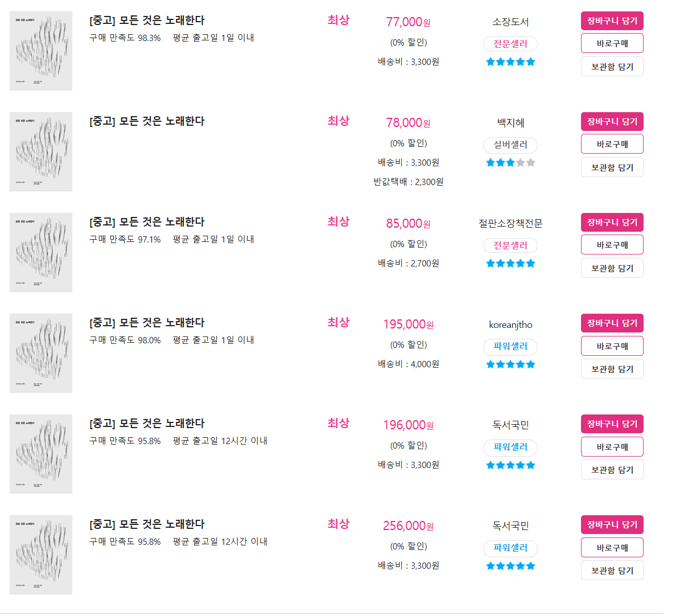Visit seller 절판소장책전문's shop
The image size is (680, 616).
pos(510,223)
